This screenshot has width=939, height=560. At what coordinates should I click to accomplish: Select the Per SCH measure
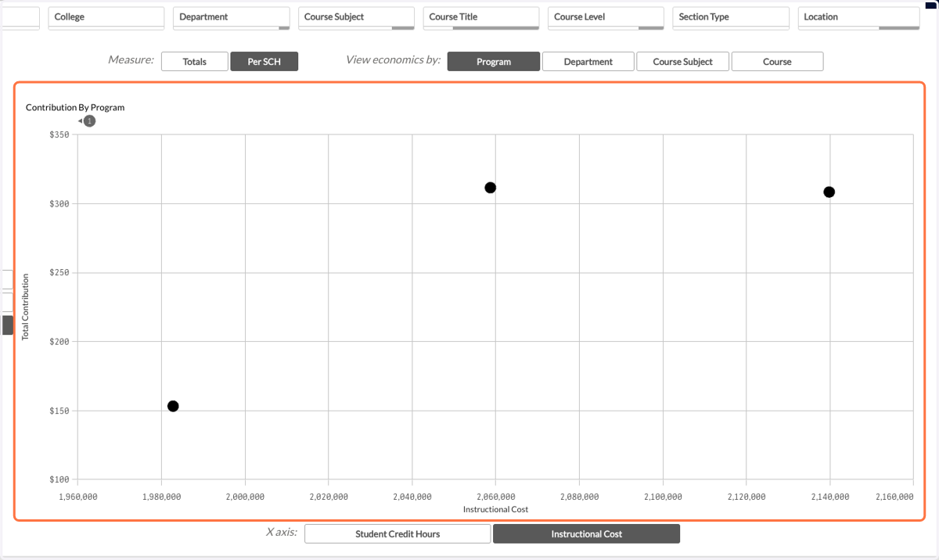pos(264,62)
